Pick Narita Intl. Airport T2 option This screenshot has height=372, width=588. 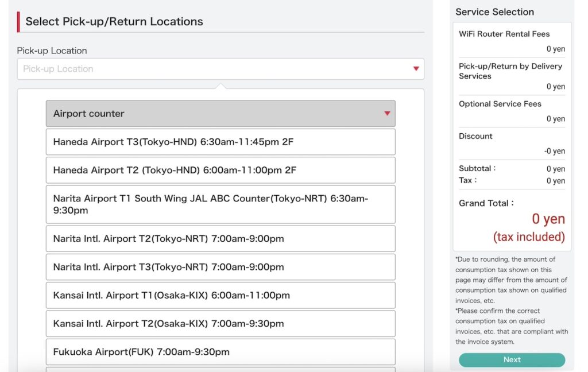tap(220, 239)
